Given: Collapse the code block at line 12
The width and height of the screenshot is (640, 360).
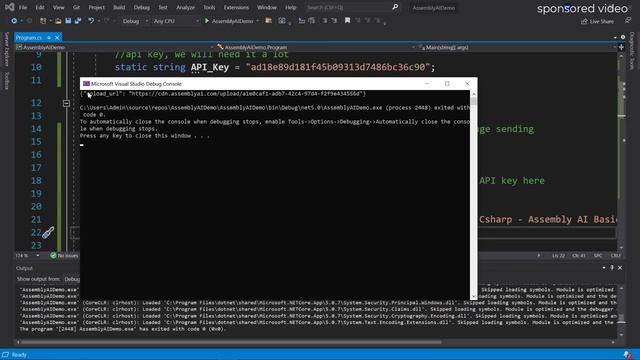Looking at the screenshot, I should point(66,103).
